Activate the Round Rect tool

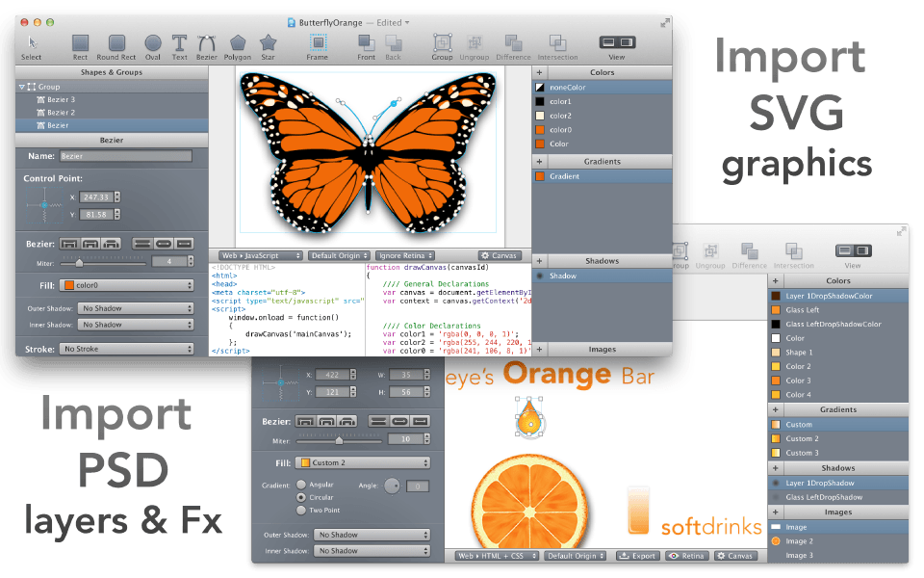click(115, 43)
